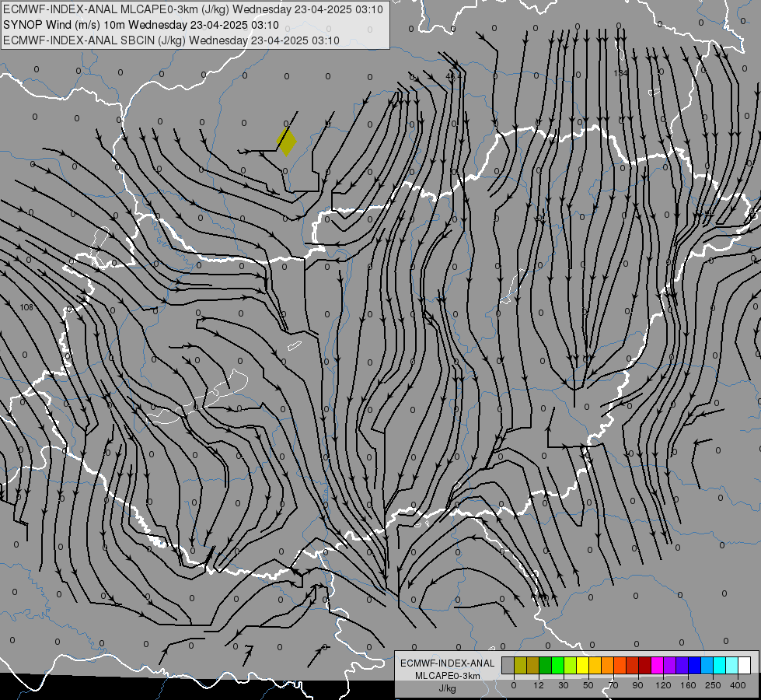761x700 pixels.
Task: Click the 160 tick label in legend
Action: [688, 685]
